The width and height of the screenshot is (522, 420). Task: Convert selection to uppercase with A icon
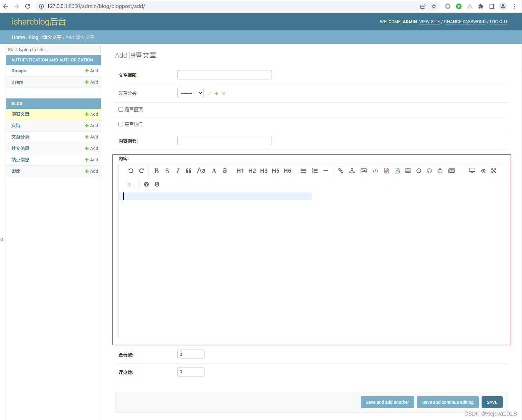214,171
